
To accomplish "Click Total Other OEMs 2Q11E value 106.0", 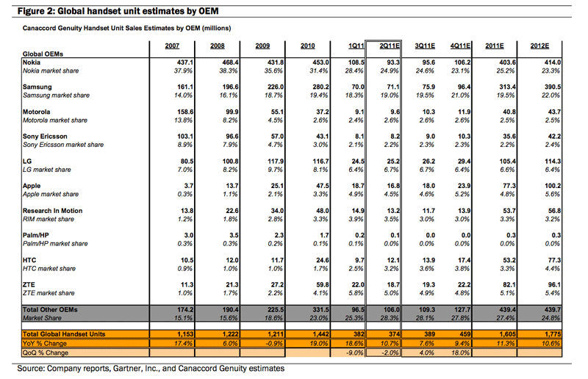I will [x=392, y=310].
